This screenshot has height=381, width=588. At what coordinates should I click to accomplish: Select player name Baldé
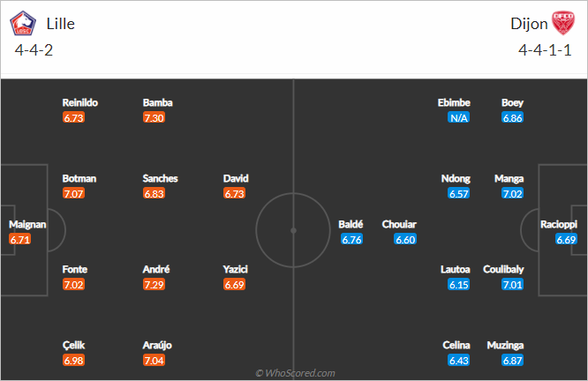(x=351, y=224)
